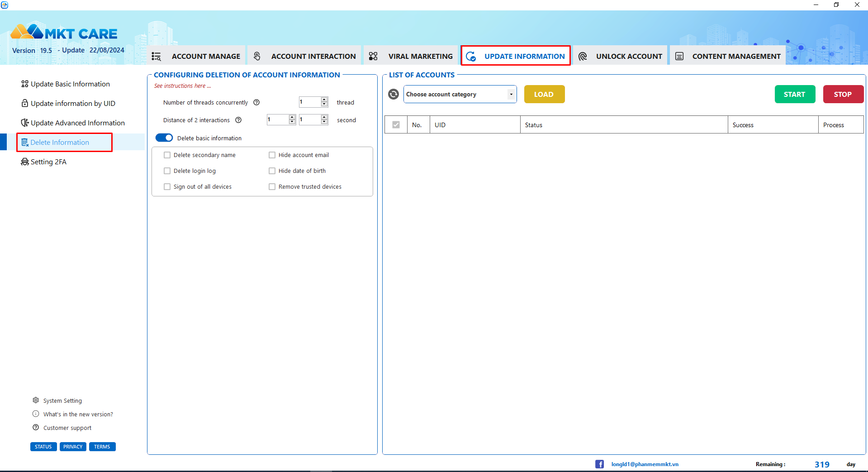Screen dimensions: 868x472
Task: Open the See instructions here link
Action: coord(182,86)
